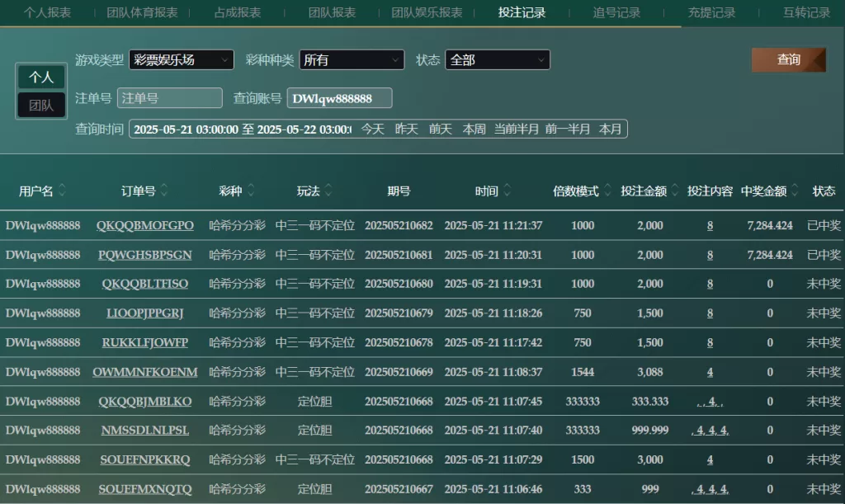
Task: Open the 团队报表 tab
Action: 332,12
